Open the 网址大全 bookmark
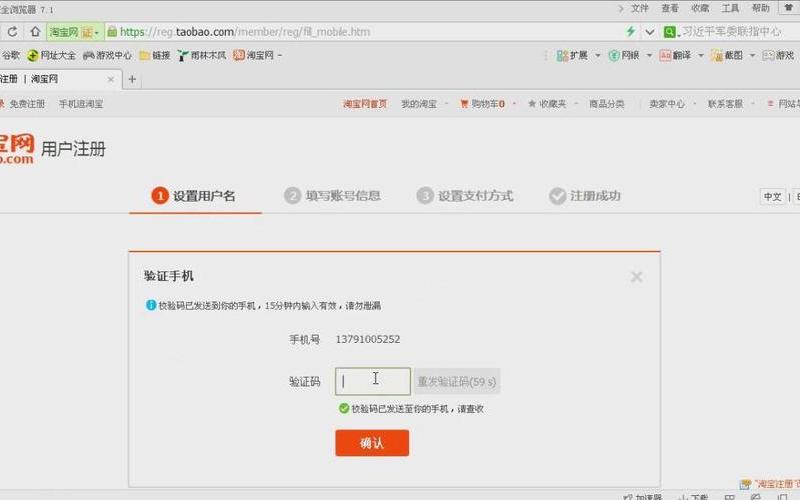 [52, 55]
